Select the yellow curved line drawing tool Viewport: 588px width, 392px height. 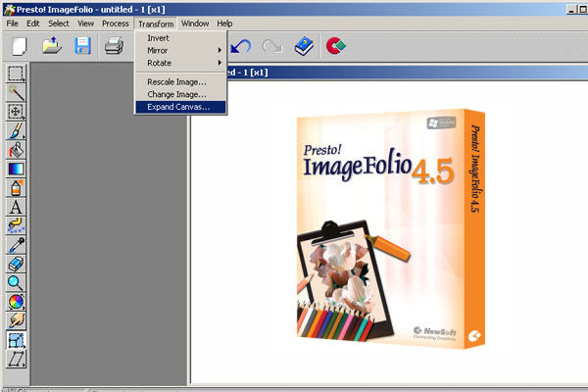point(16,225)
